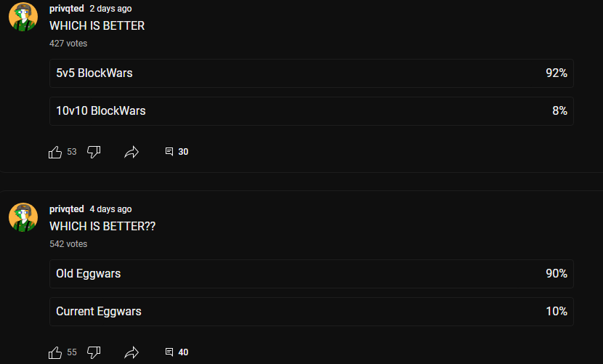Image resolution: width=603 pixels, height=364 pixels.
Task: Open privqted channel name on first post
Action: (67, 9)
